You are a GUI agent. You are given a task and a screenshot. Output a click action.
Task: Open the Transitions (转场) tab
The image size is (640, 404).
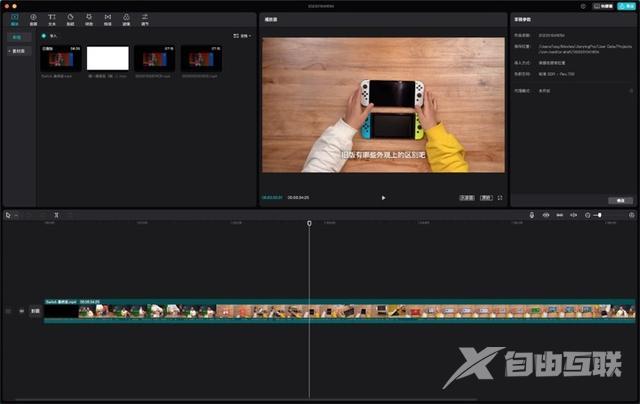108,19
